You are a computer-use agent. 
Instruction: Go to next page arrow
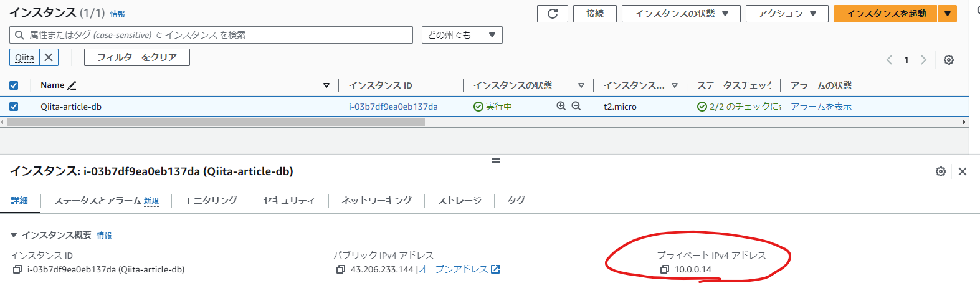923,60
